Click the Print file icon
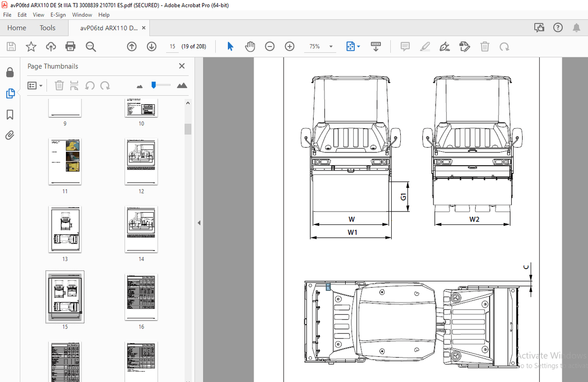The width and height of the screenshot is (588, 382). point(70,47)
